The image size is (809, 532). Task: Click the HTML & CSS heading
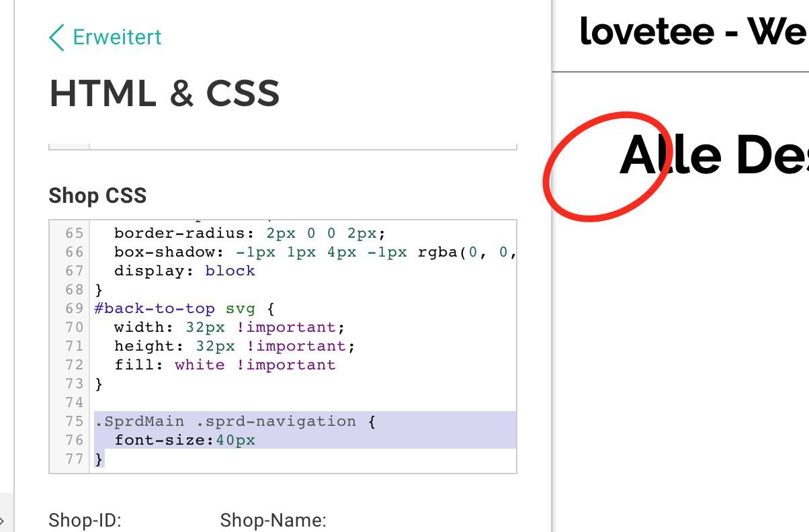point(165,93)
